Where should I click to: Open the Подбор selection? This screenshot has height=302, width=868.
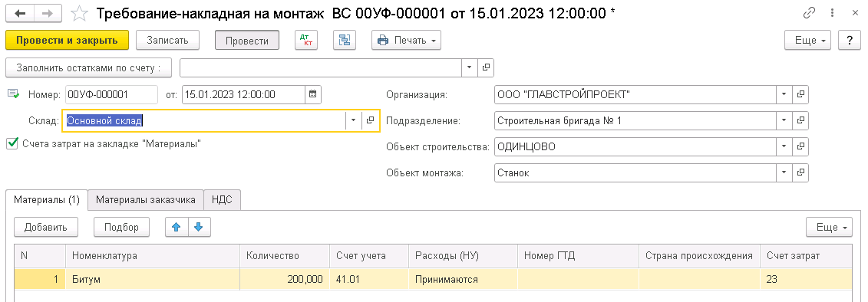point(121,227)
